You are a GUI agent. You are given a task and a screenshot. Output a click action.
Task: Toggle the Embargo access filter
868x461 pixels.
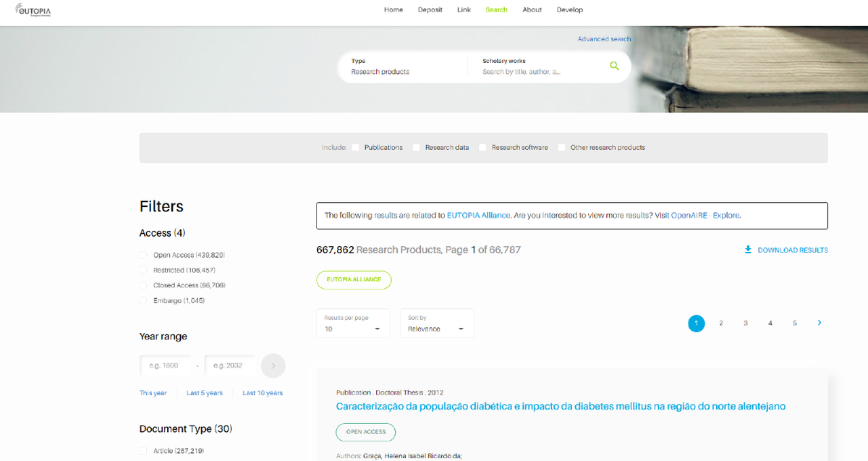pos(143,300)
